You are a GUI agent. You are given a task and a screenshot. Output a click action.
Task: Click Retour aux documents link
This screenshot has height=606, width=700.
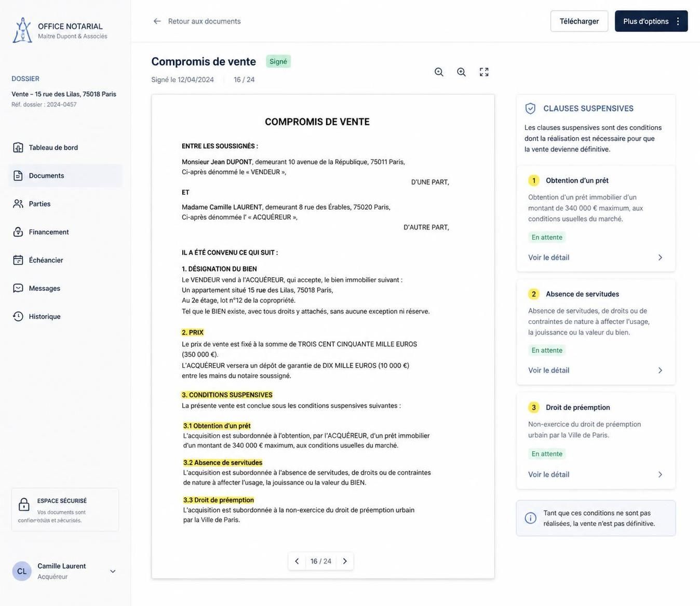pos(197,21)
